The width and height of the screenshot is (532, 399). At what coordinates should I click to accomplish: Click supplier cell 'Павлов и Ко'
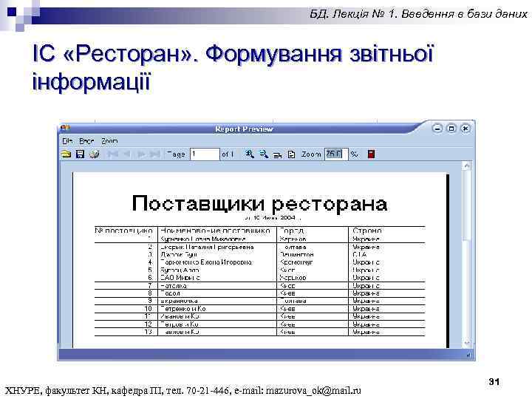tap(180, 332)
